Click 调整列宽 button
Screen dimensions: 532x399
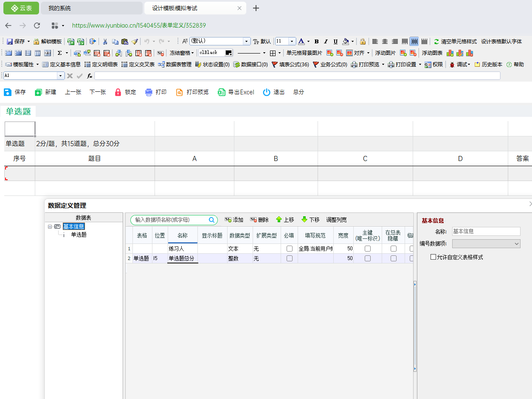[x=336, y=220]
